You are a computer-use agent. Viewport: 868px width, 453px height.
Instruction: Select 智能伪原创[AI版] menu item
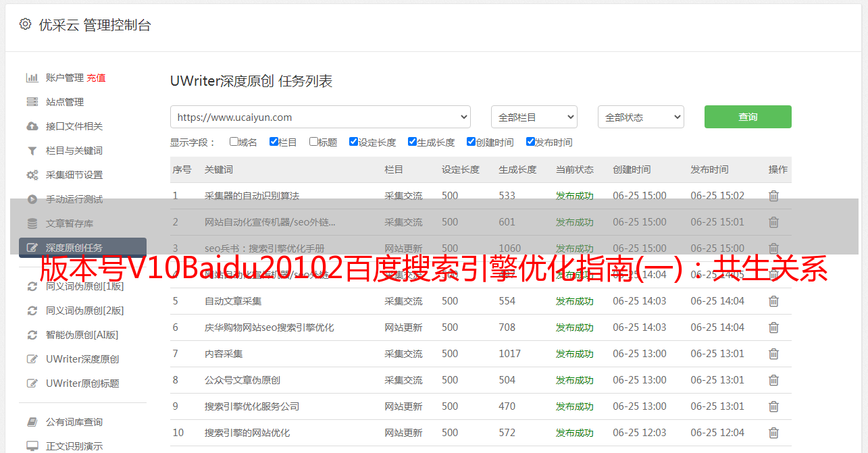(x=82, y=335)
